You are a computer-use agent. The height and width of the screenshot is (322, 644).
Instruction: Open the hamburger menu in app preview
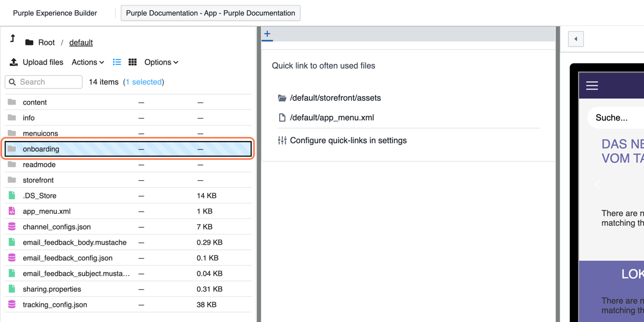tap(592, 85)
